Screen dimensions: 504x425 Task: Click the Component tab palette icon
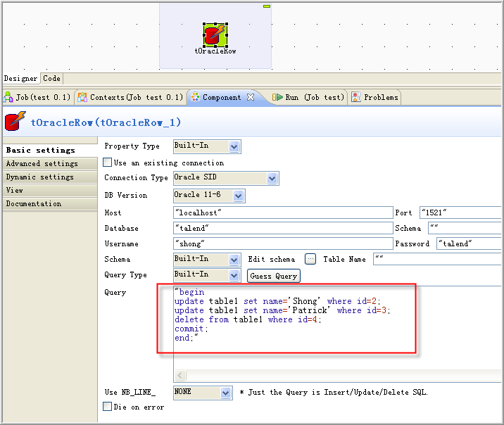195,97
